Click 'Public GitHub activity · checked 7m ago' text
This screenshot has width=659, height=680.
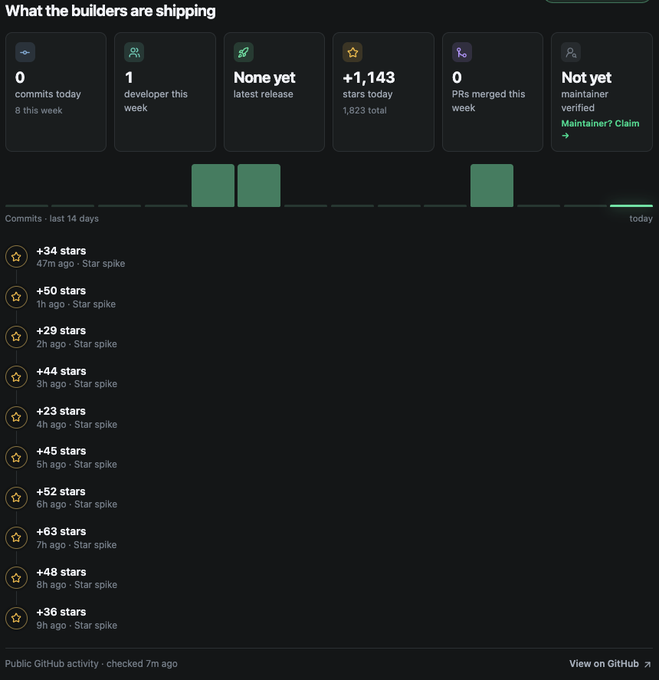click(x=91, y=664)
